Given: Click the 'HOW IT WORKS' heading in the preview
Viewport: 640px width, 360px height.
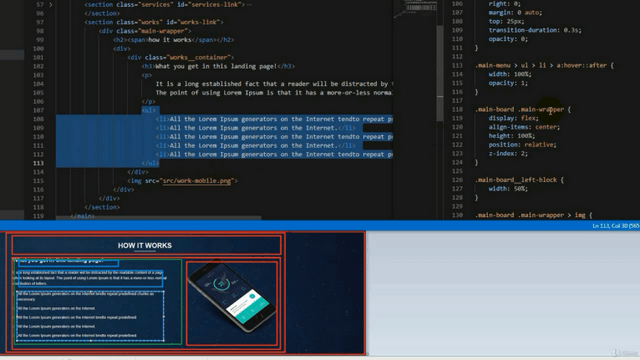Looking at the screenshot, I should [x=144, y=245].
